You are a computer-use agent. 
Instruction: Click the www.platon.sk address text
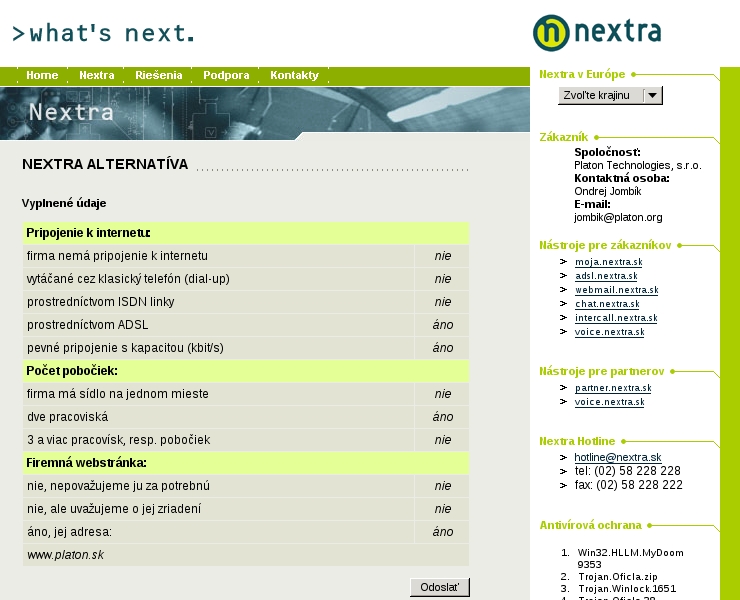[66, 555]
